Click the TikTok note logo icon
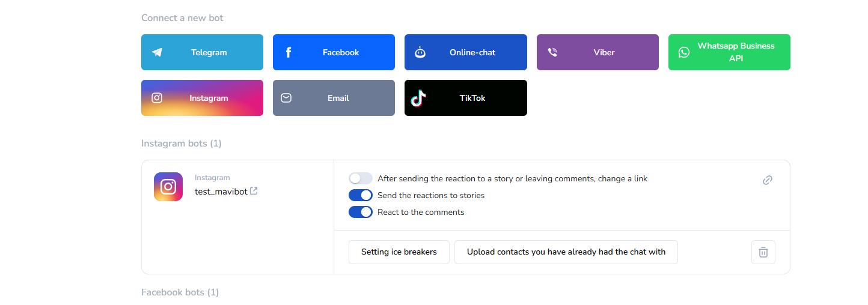Viewport: 868px width, 305px height. [418, 98]
